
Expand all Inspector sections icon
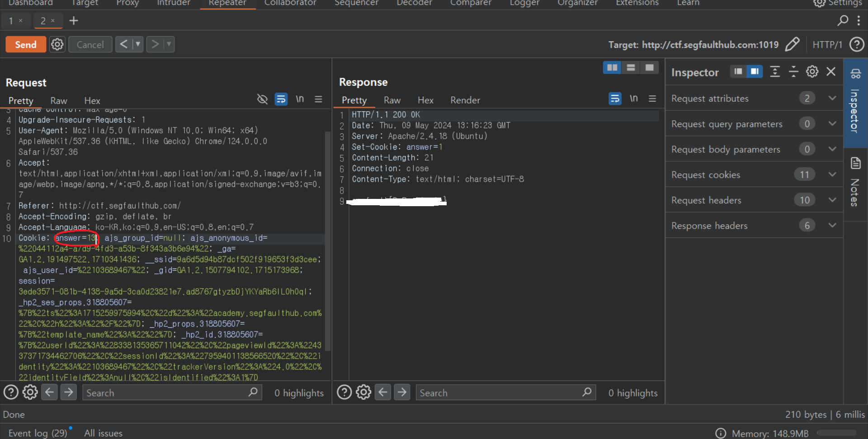pos(775,71)
